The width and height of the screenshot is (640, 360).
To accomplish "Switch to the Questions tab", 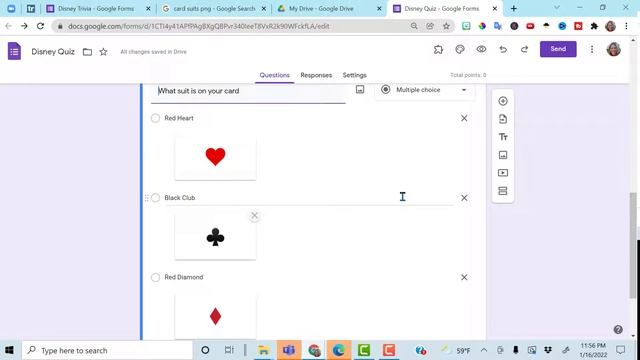I will [x=274, y=75].
